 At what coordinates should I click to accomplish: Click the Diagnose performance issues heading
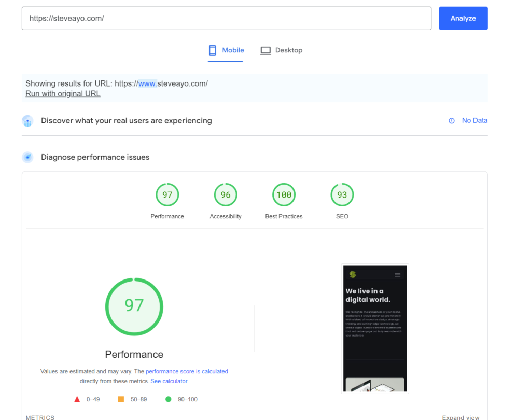point(95,157)
